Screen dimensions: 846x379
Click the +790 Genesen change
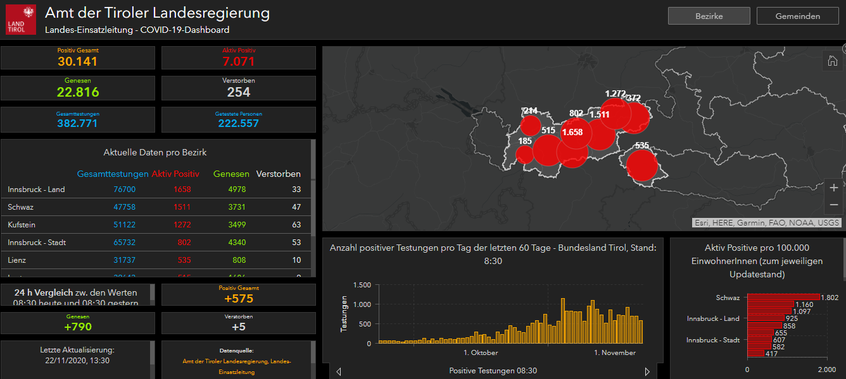(78, 323)
